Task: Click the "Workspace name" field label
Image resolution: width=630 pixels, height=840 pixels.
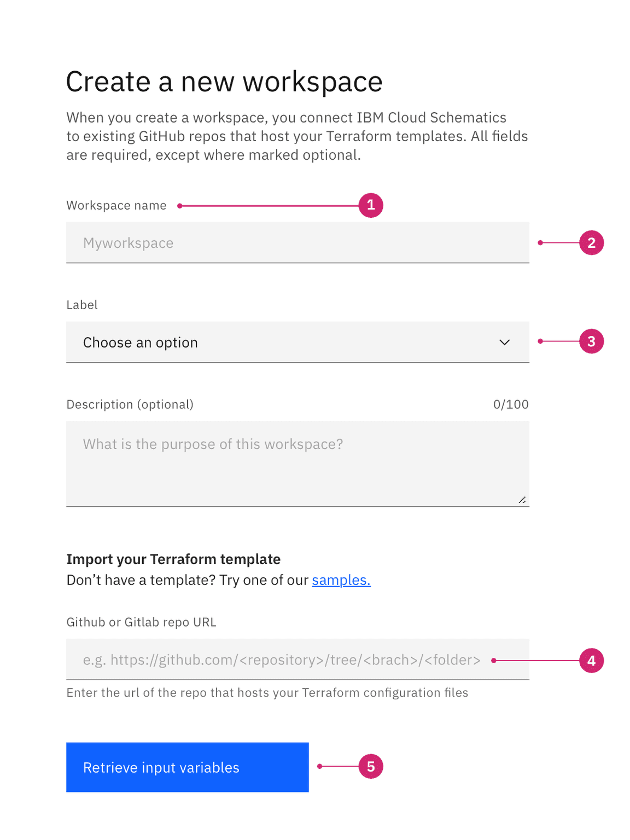Action: [x=116, y=205]
